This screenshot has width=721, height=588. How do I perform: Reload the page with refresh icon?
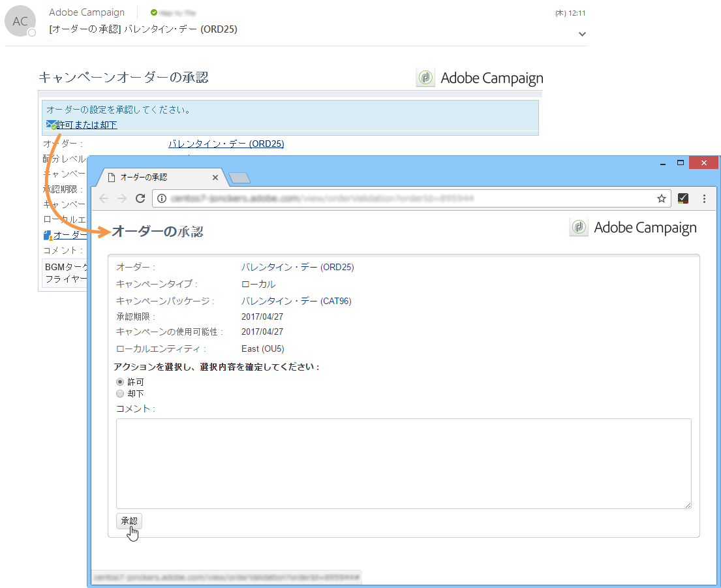(140, 198)
